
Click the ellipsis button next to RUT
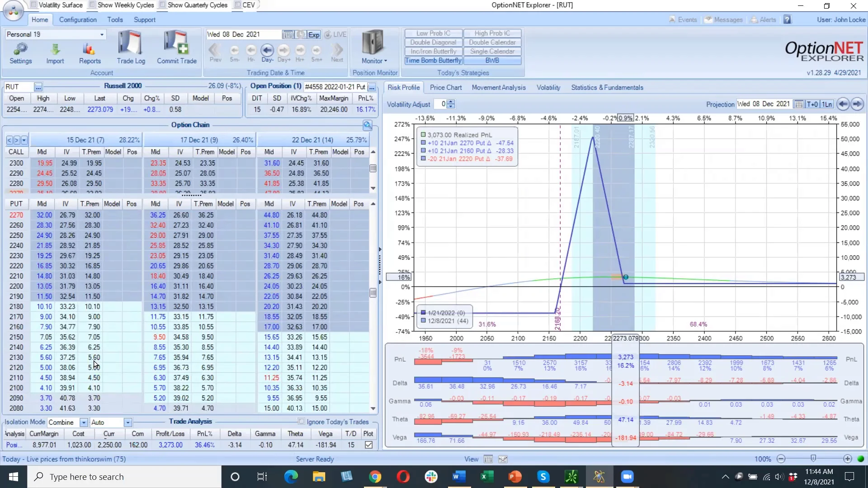point(38,87)
